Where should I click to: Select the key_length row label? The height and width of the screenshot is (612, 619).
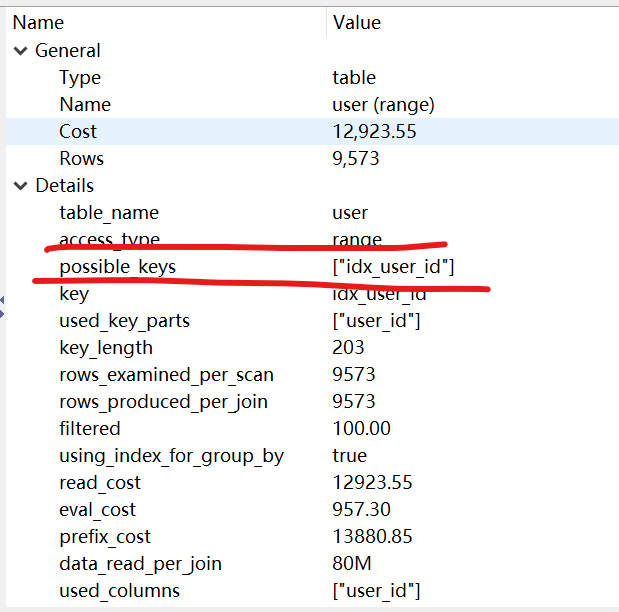106,349
